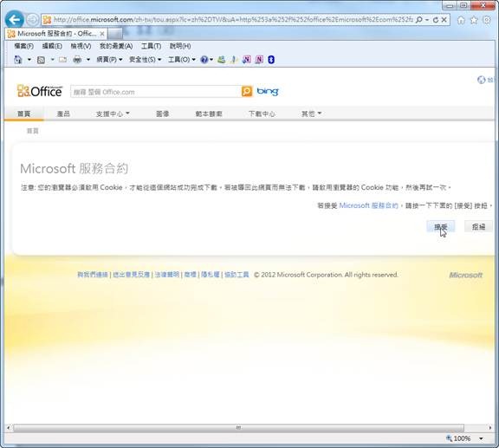Expand the feeds dropdown arrow
This screenshot has width=499, height=448.
pyautogui.click(x=53, y=60)
